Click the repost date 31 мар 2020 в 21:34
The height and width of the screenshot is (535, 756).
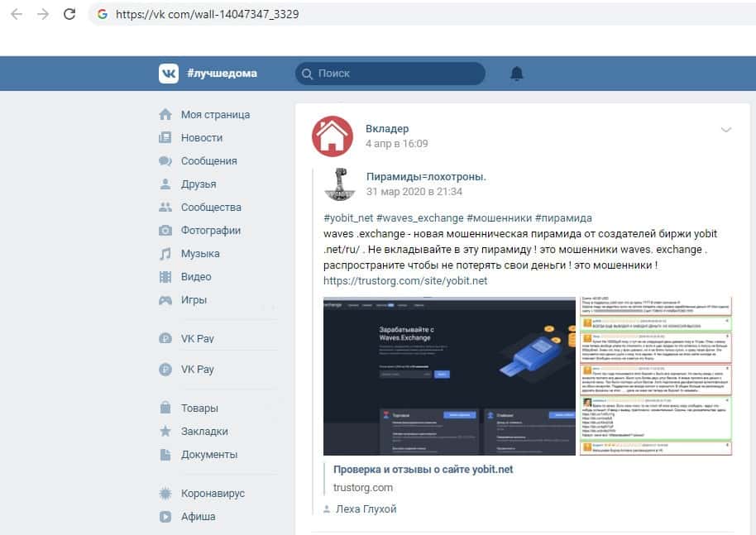click(x=414, y=192)
